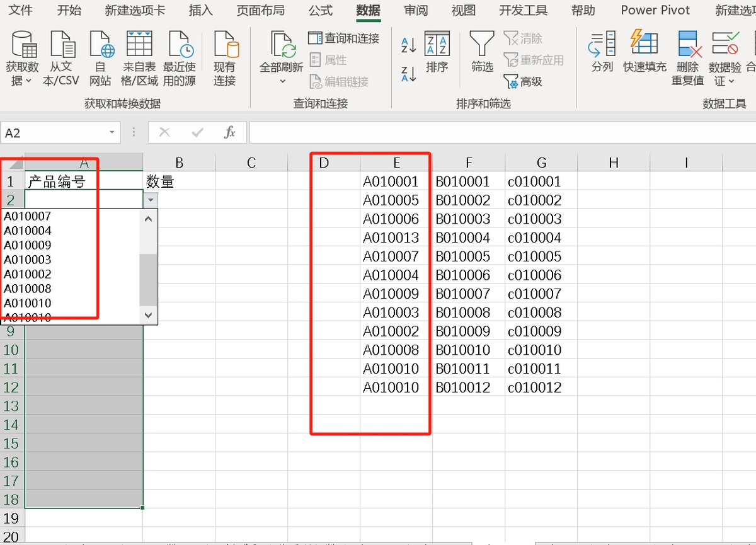Switch to the 页面布局 tab
756x545 pixels.
click(261, 10)
